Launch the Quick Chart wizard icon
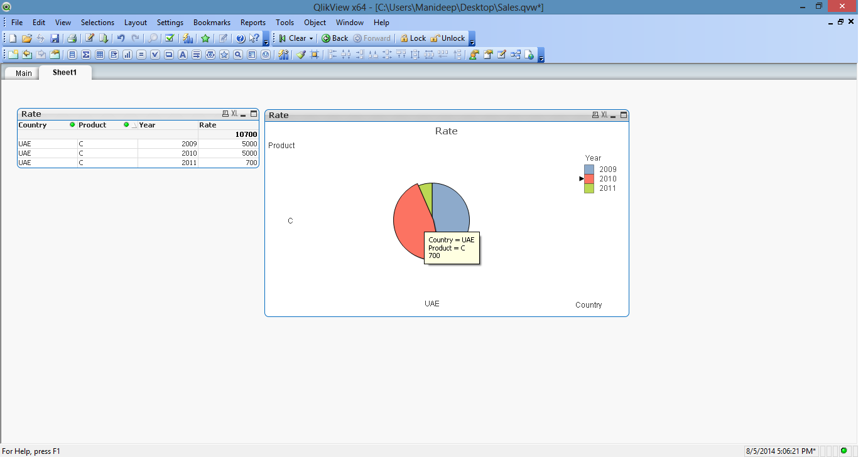The height and width of the screenshot is (457, 868). [188, 38]
